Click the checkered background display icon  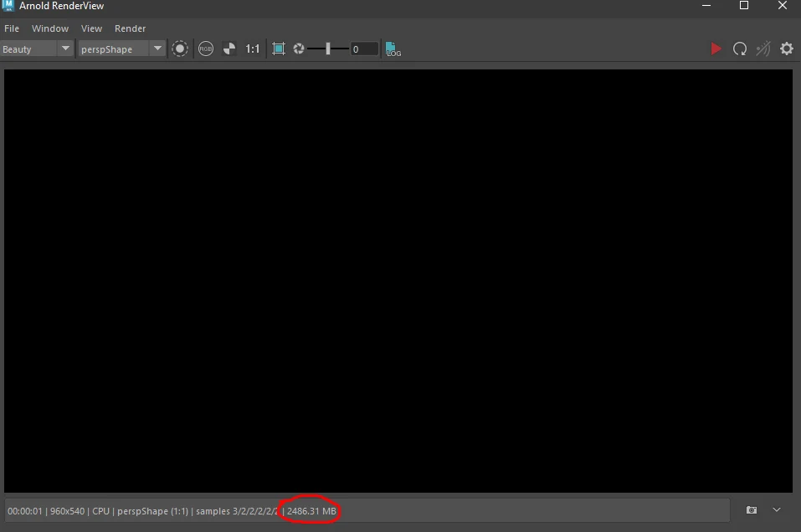click(229, 49)
